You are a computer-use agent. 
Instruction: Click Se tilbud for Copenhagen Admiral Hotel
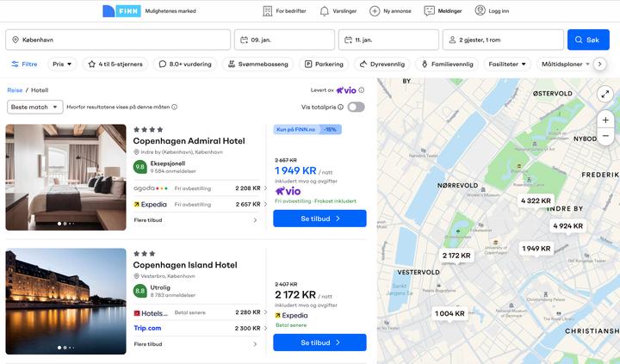coord(319,219)
